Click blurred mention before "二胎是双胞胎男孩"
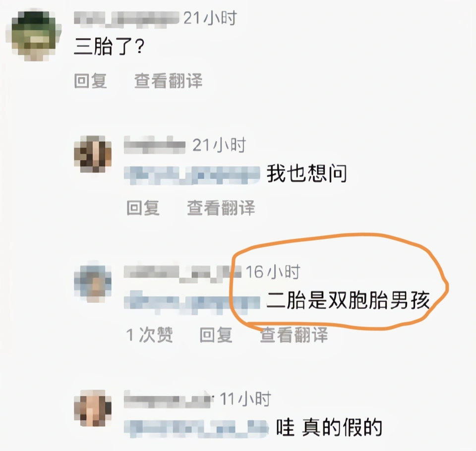This screenshot has width=476, height=451. point(192,302)
